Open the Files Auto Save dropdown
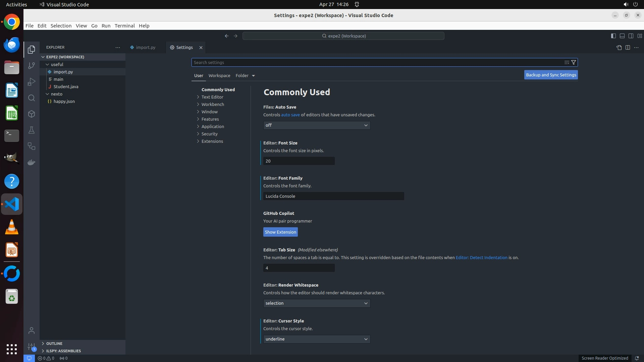The image size is (644, 362). tap(317, 125)
